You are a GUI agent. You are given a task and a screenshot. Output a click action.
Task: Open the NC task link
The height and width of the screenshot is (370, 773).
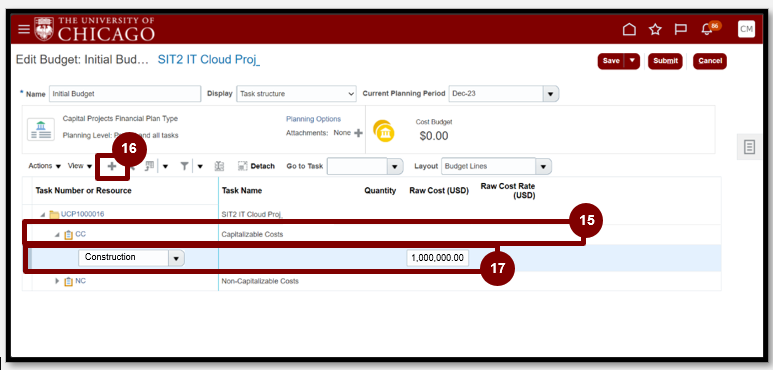pos(80,281)
